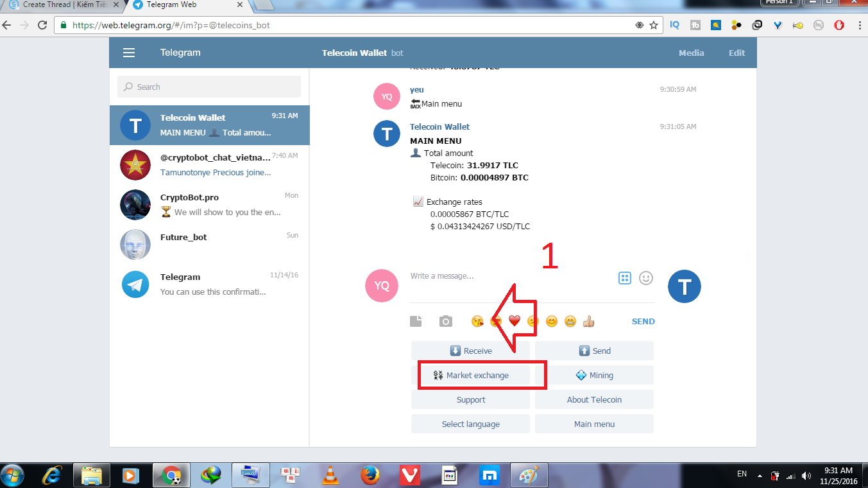
Task: Open About Telecoin from bot keyboard
Action: coord(594,399)
